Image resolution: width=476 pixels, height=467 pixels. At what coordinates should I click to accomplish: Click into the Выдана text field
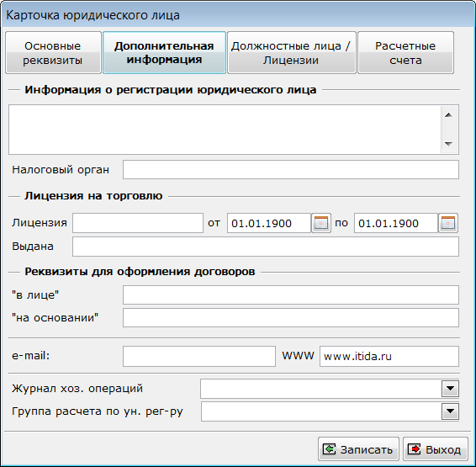coord(266,247)
